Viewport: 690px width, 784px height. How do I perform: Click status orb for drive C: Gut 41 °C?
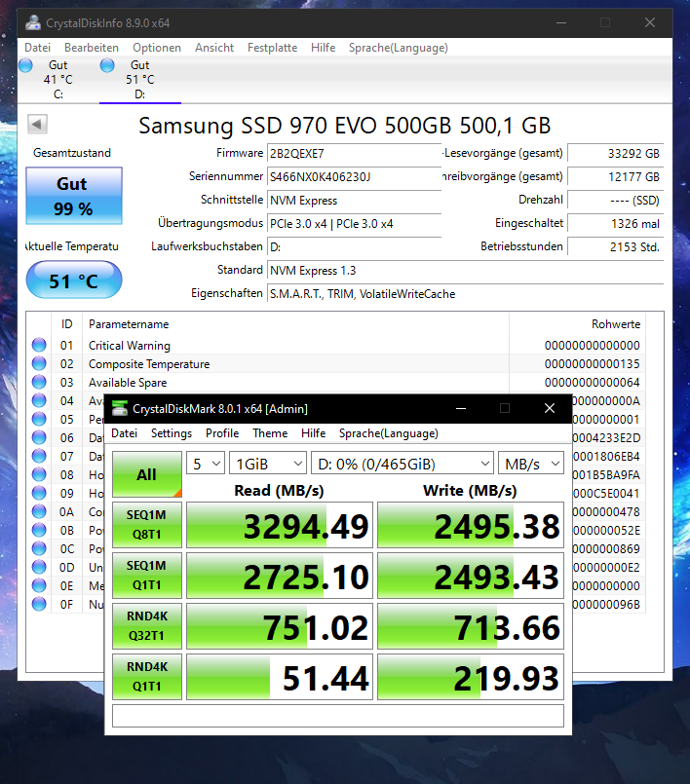25,65
